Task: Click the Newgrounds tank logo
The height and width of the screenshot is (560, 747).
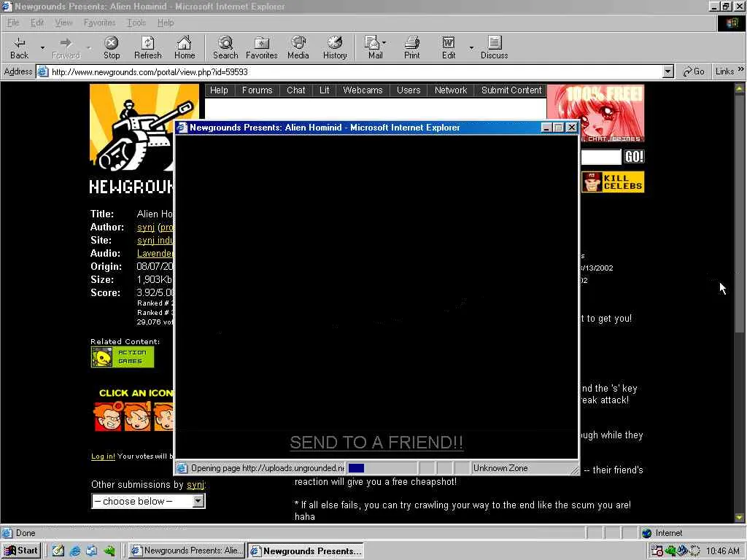Action: coord(144,128)
